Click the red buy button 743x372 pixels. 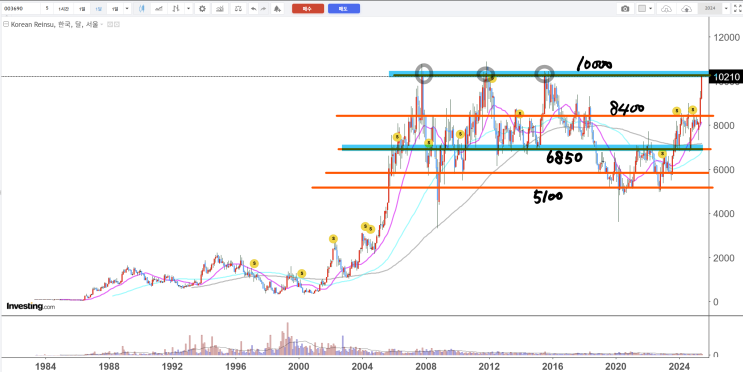point(308,9)
